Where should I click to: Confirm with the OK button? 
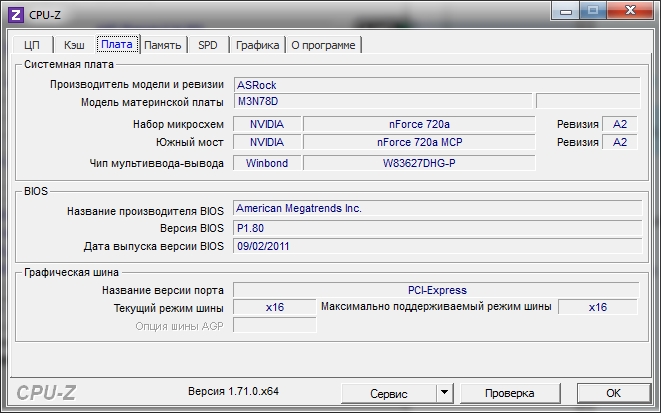click(613, 393)
